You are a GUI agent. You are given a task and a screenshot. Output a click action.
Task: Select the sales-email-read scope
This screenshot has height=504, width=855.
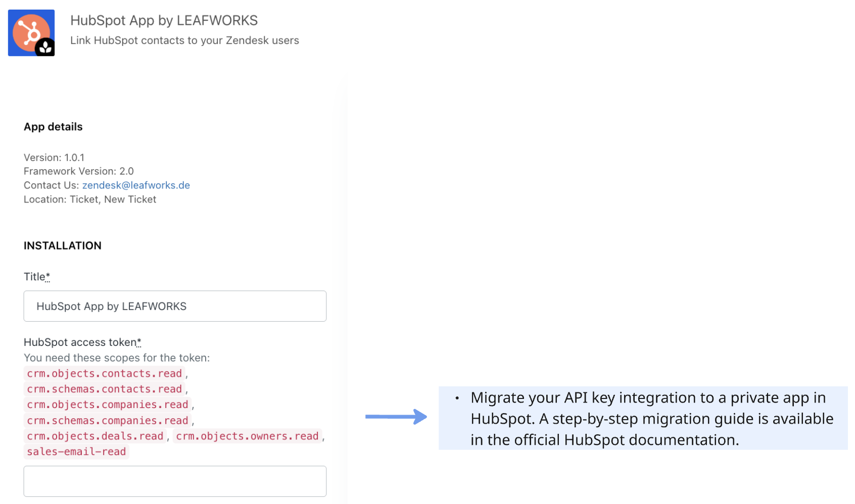coord(76,452)
